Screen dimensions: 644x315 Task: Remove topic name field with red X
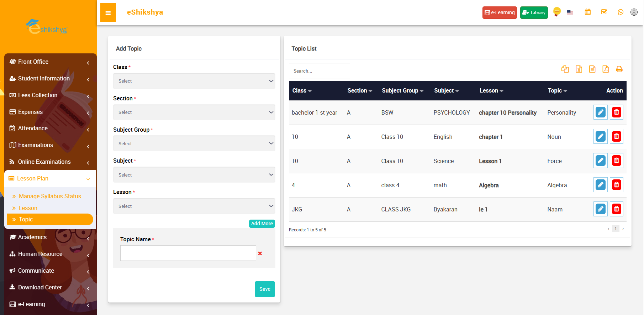click(x=260, y=253)
